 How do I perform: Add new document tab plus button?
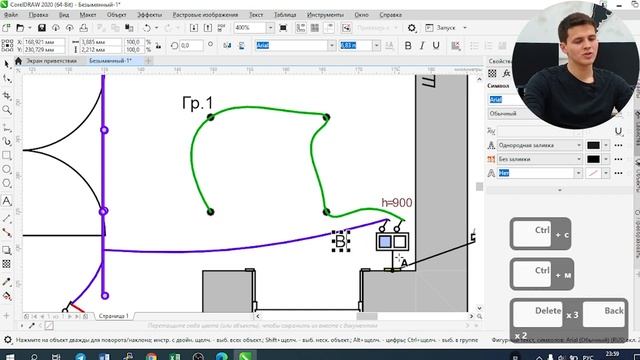point(149,61)
